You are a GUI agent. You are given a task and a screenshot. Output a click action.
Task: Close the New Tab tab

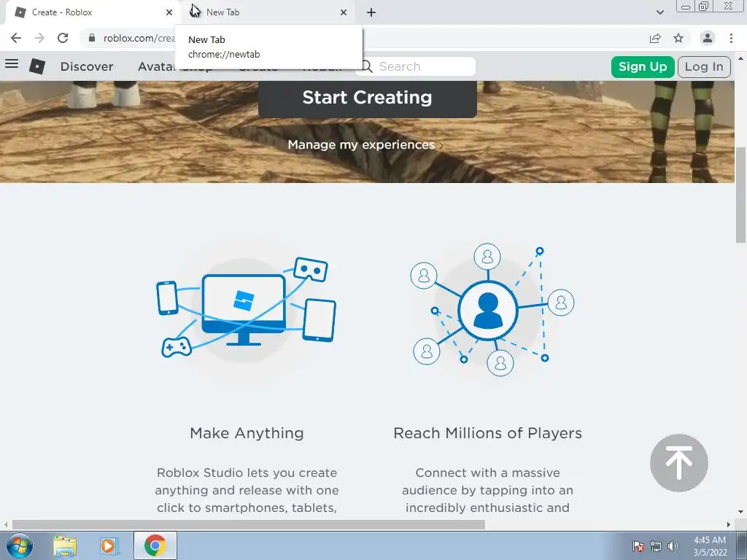coord(344,12)
